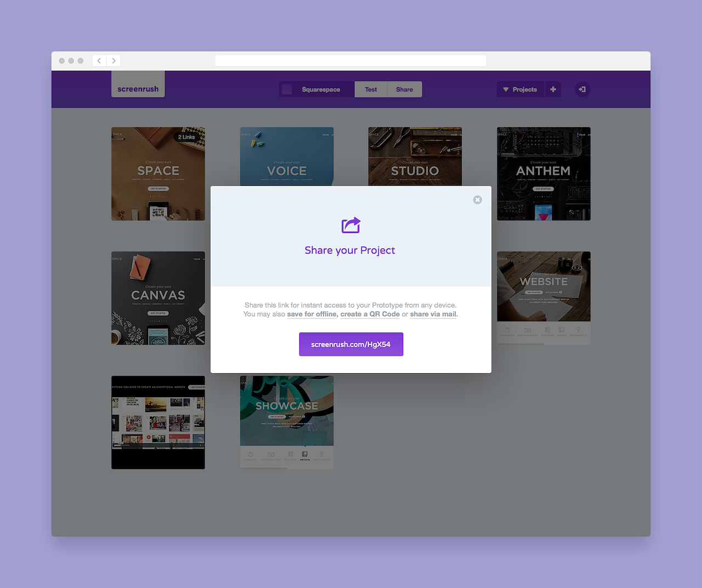
Task: Switch to the Share tab
Action: (405, 89)
